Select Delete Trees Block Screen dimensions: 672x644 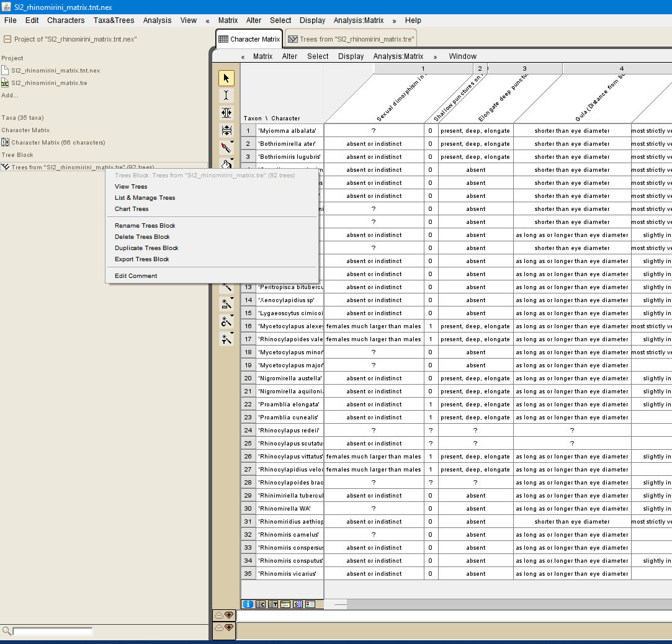click(x=142, y=236)
